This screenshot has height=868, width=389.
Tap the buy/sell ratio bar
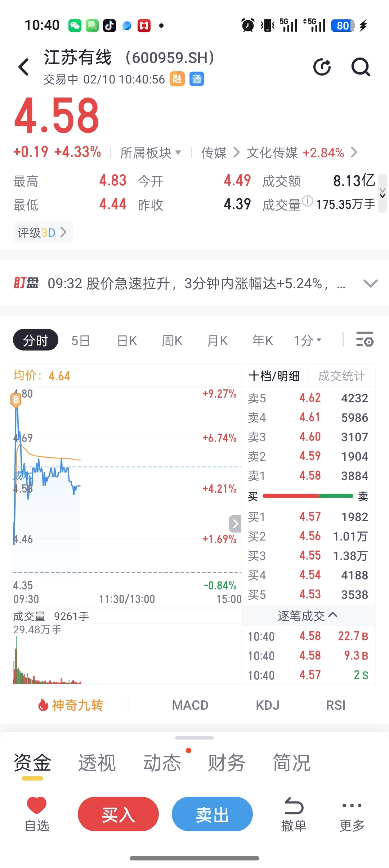click(308, 496)
